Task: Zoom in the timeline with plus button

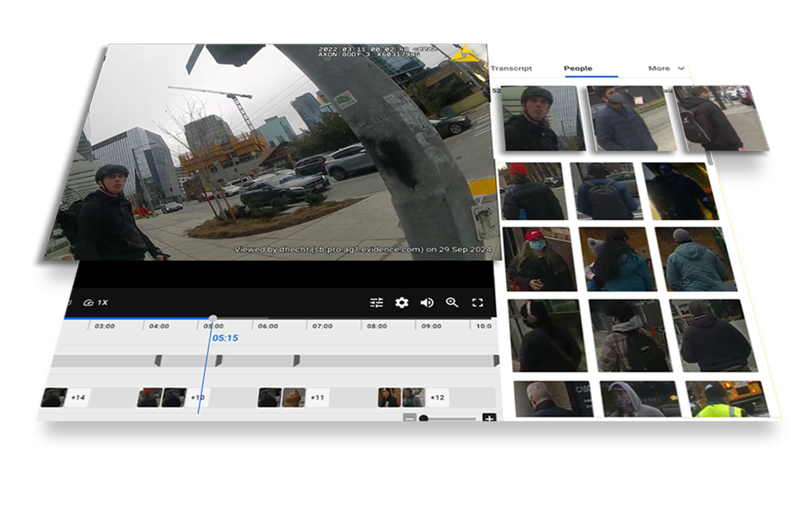Action: coord(489,418)
